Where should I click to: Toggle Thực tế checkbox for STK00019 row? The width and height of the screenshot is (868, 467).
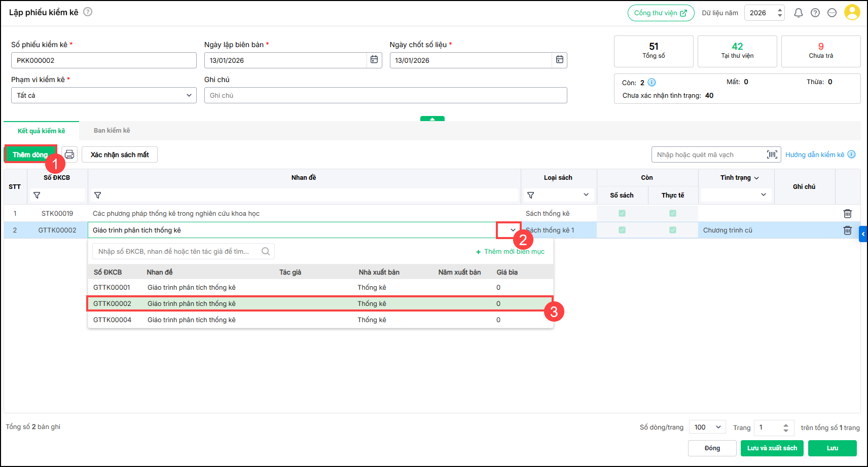click(673, 213)
